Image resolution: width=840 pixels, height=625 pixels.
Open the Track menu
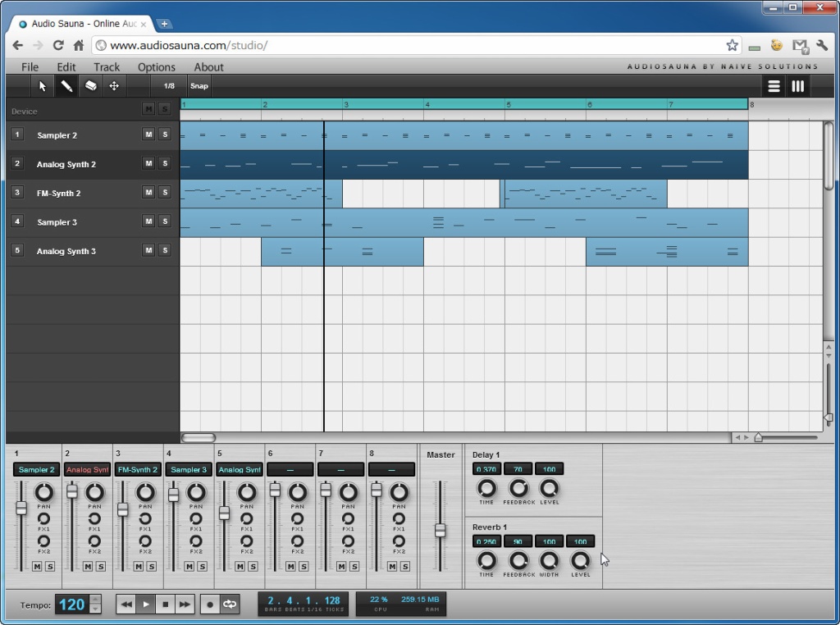[107, 67]
